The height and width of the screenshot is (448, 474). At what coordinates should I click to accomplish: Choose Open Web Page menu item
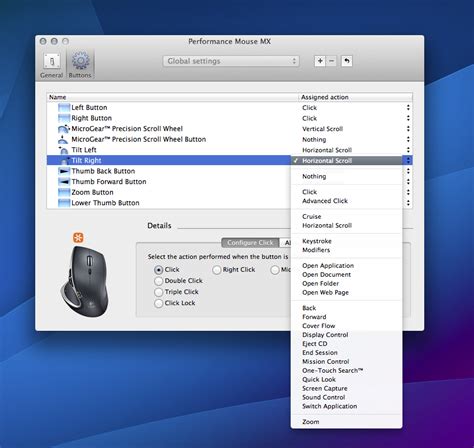pos(347,293)
